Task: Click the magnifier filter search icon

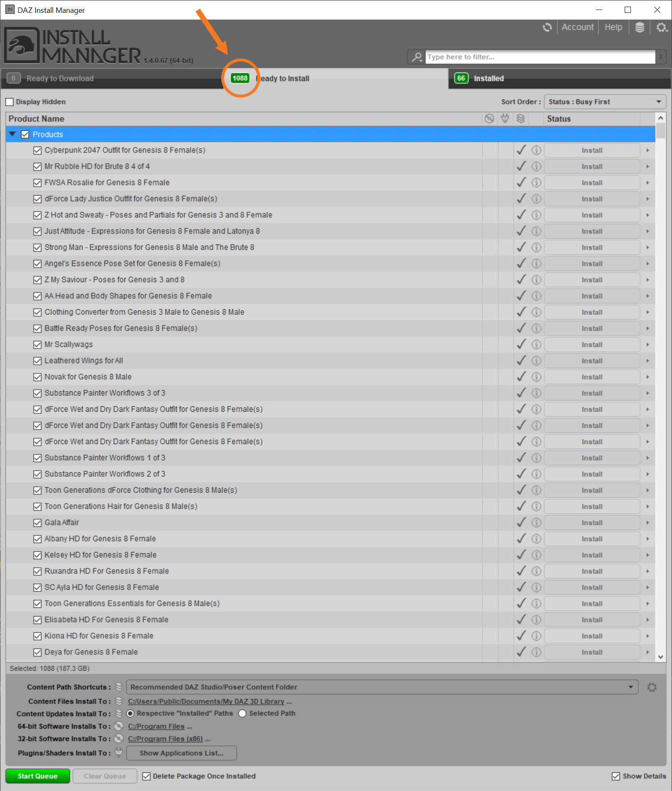Action: pos(417,57)
